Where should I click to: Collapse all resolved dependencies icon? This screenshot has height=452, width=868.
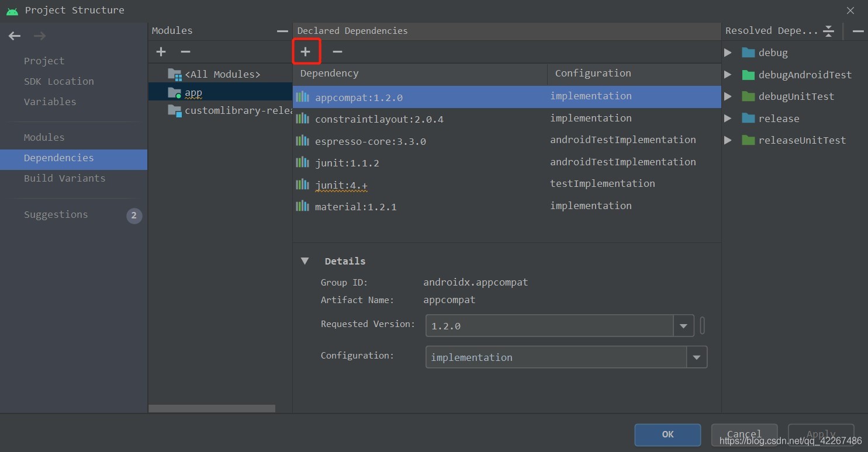(828, 31)
